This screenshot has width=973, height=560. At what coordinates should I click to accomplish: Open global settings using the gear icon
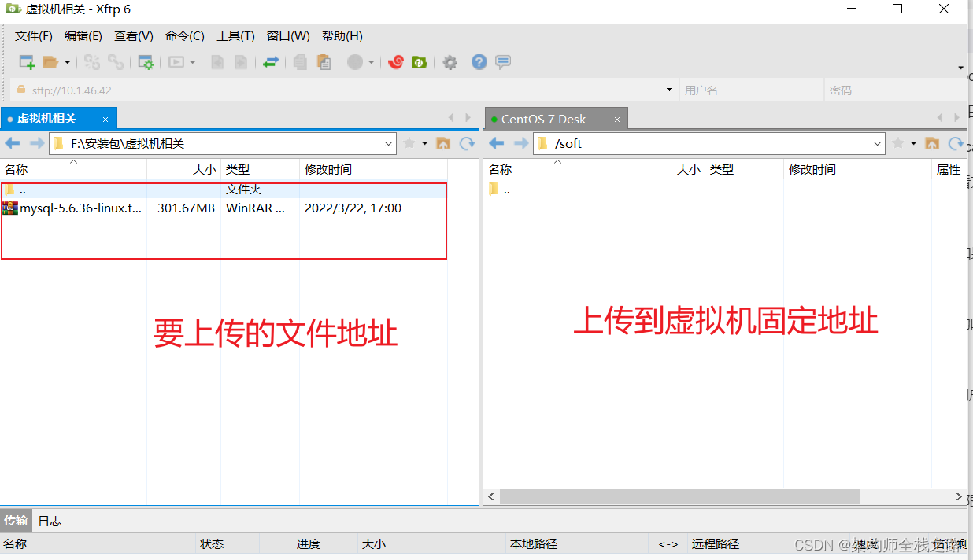coord(450,63)
